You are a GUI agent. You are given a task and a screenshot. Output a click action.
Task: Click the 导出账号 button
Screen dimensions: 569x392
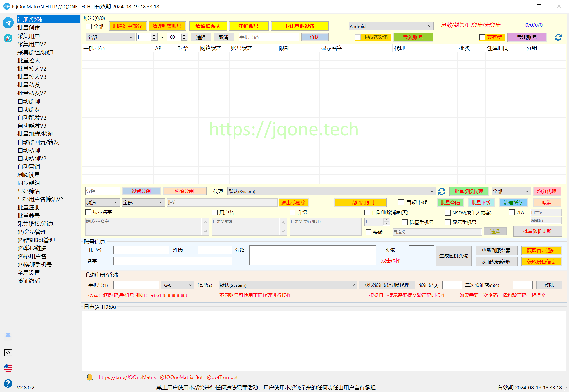click(527, 37)
